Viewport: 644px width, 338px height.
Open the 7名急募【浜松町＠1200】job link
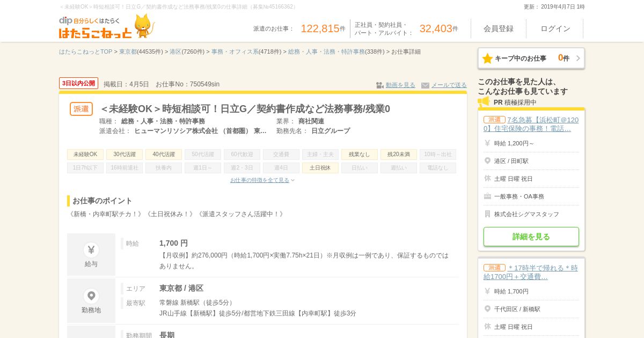pyautogui.click(x=531, y=124)
